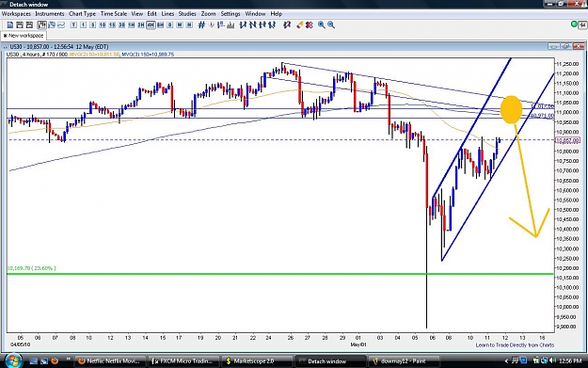Image resolution: width=588 pixels, height=368 pixels.
Task: Click the red X delete-lines toolbar icon
Action: [x=309, y=25]
